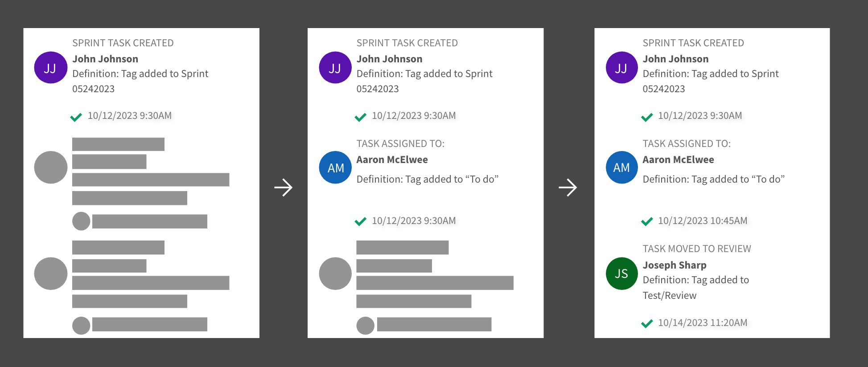Click the arrow between first and second cards
Screen dimensions: 868x367
pos(284,188)
